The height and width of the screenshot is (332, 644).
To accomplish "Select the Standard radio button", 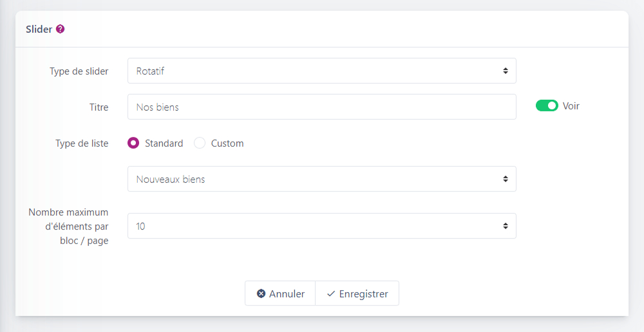I will click(x=133, y=143).
